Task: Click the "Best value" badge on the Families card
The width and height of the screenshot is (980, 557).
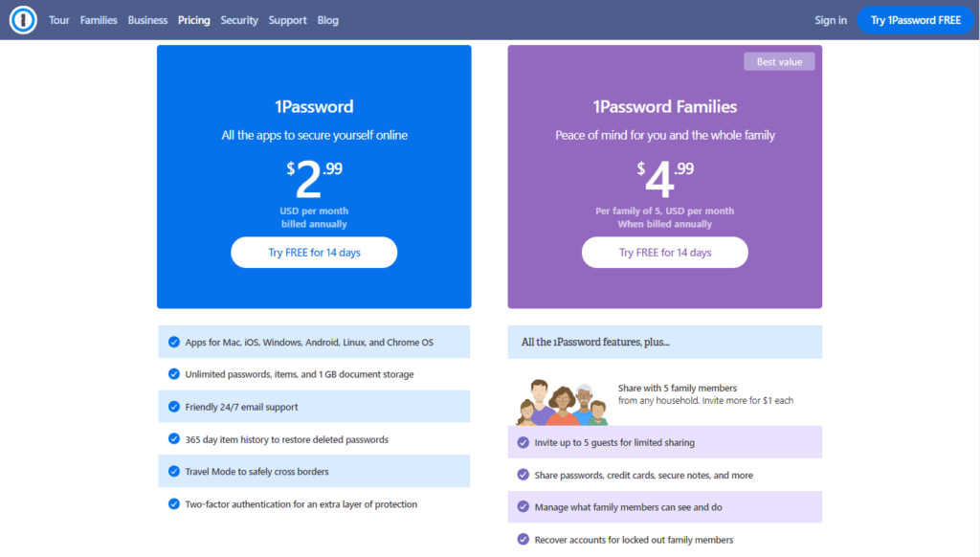Action: [x=778, y=61]
